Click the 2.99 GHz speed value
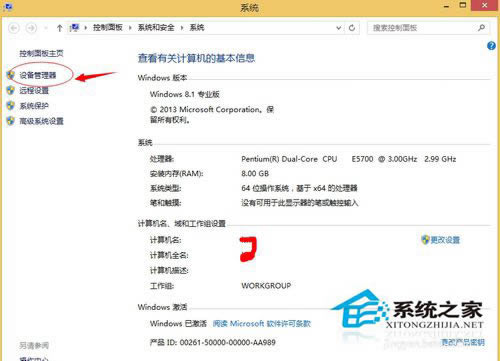This screenshot has height=361, width=500. click(x=440, y=159)
